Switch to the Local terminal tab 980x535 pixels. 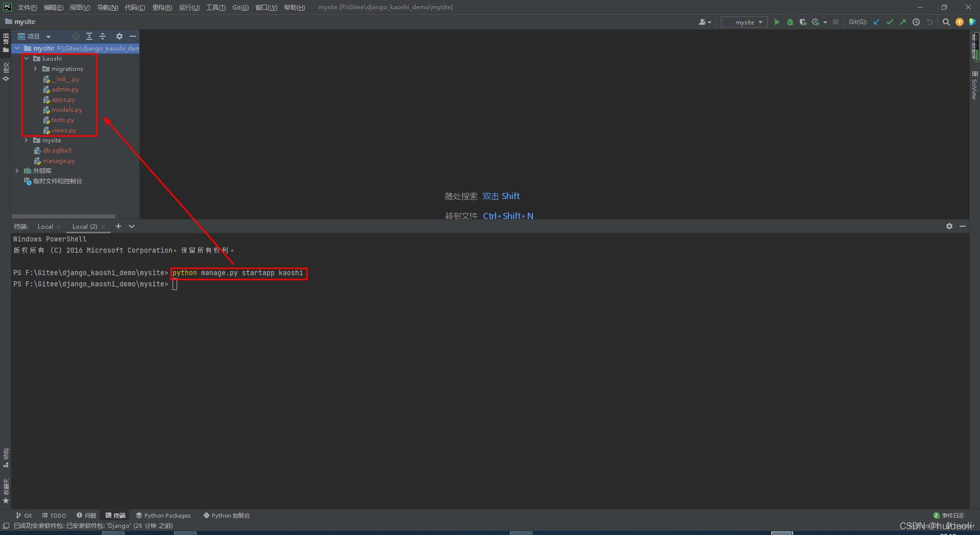coord(45,226)
